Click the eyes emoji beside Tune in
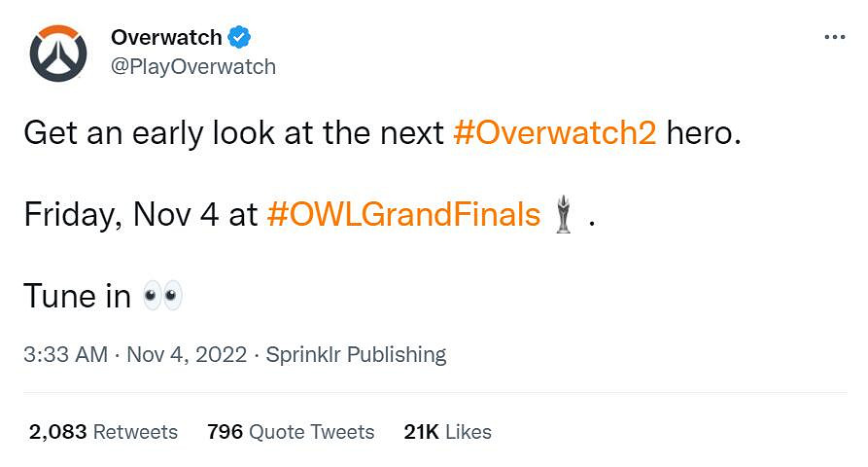This screenshot has width=868, height=467. tap(162, 296)
